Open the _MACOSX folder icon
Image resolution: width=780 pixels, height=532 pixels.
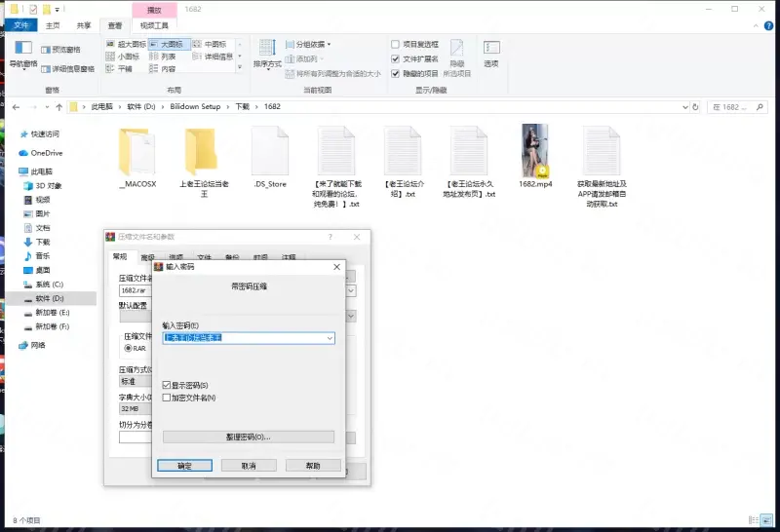tap(136, 151)
